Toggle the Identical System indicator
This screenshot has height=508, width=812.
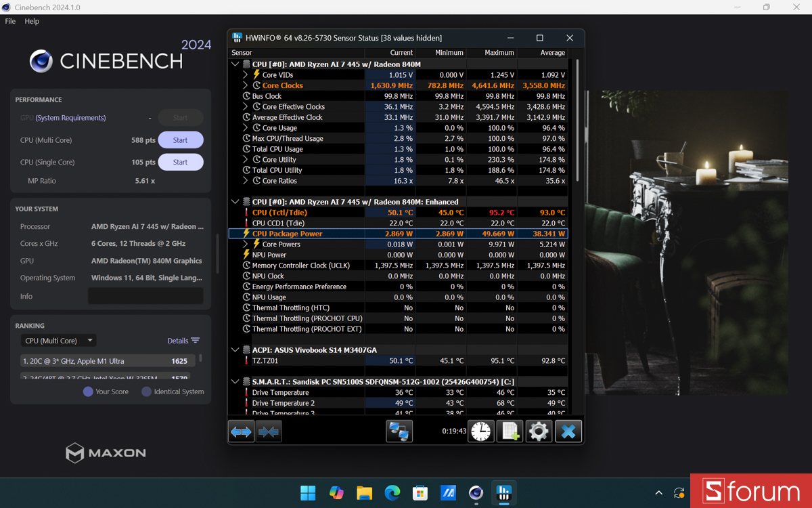click(148, 391)
